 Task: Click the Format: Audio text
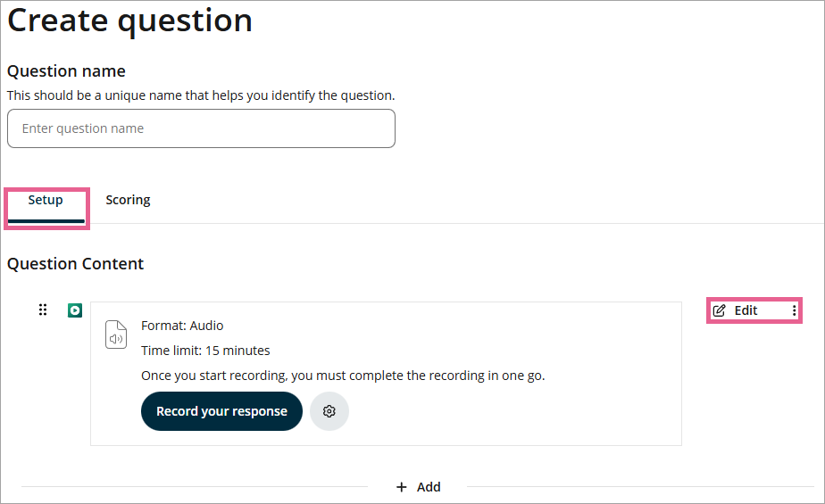(x=182, y=326)
